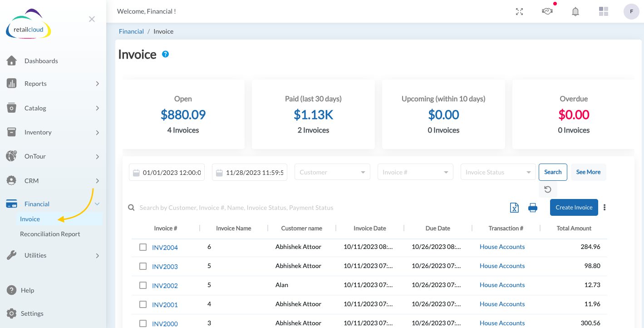The image size is (644, 328).
Task: Open the apps grid icon
Action: click(603, 11)
